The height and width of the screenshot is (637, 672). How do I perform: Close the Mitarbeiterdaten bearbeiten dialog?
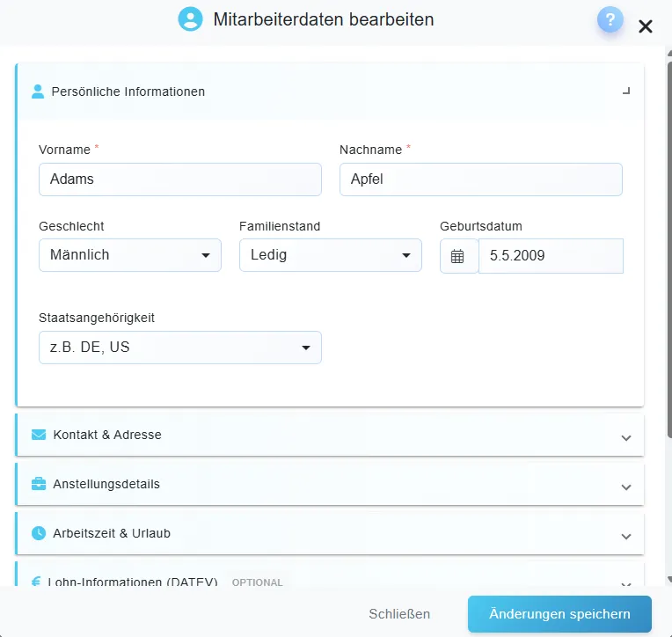pyautogui.click(x=645, y=26)
